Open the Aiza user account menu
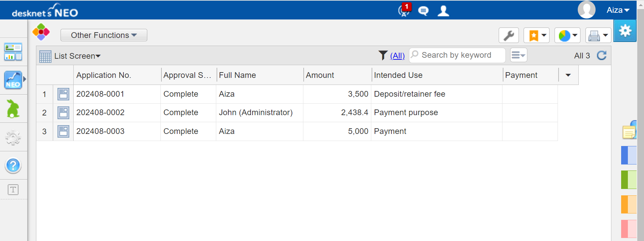Screen dimensions: 644x241 [x=617, y=10]
